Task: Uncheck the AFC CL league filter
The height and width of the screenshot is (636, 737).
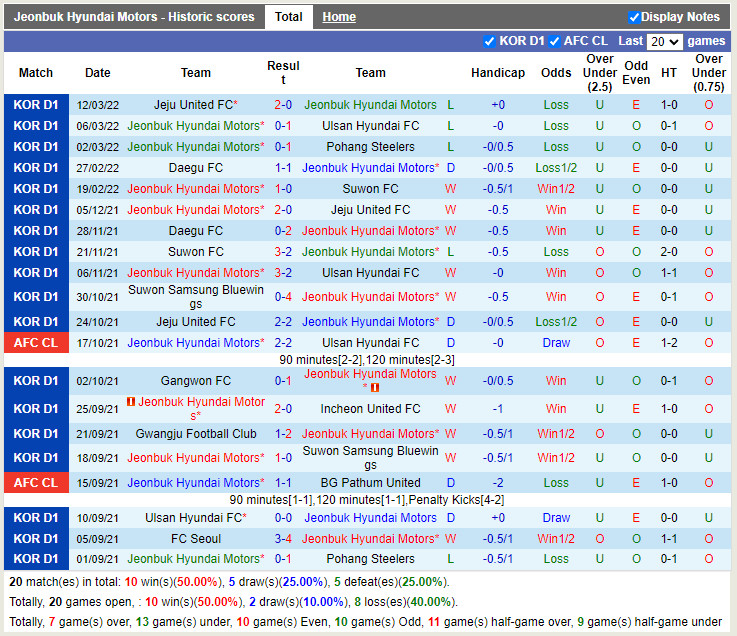Action: (553, 41)
